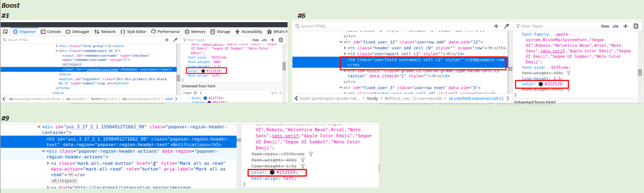
Task: Click the filter icon beside overridden font-size in #9
Action: pos(311,154)
